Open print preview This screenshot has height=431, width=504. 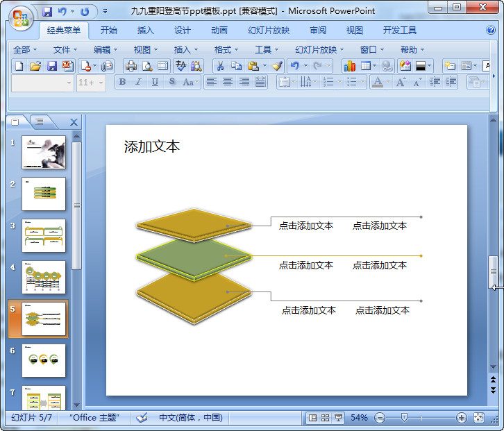click(147, 66)
